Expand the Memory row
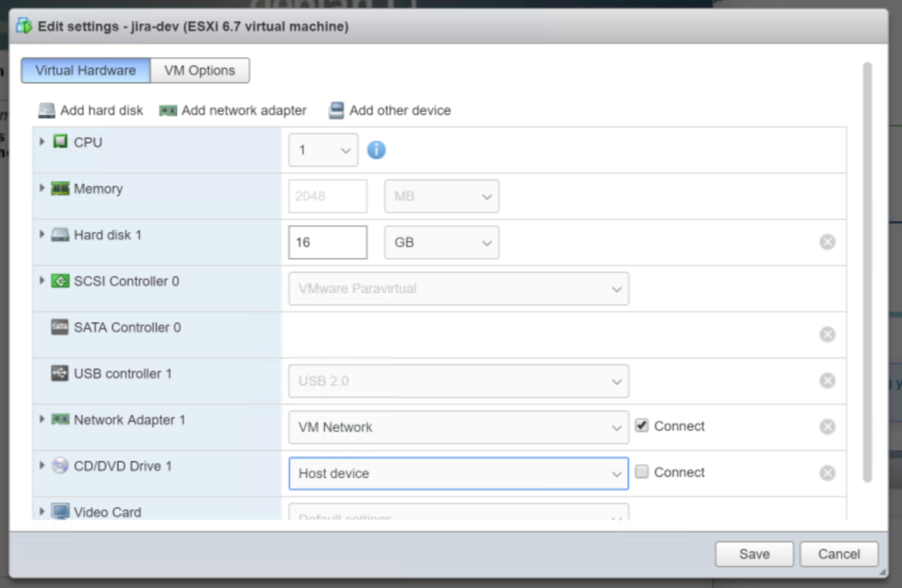Viewport: 902px width, 588px height. (42, 188)
